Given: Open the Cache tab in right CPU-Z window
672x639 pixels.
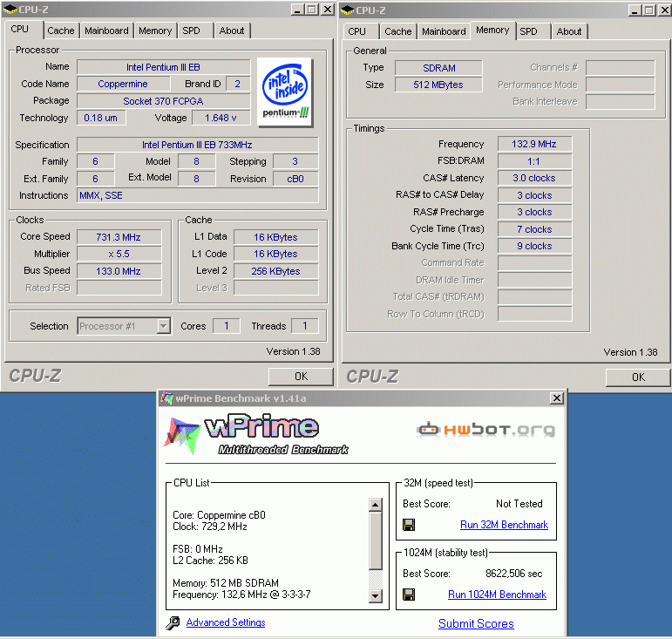Looking at the screenshot, I should pos(398,31).
